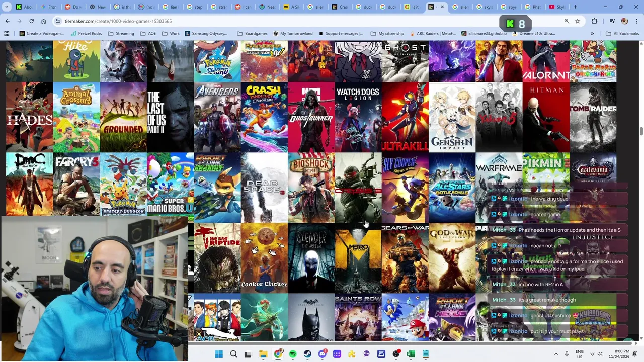
Task: Select the Far Cry 3 cover
Action: click(x=76, y=185)
